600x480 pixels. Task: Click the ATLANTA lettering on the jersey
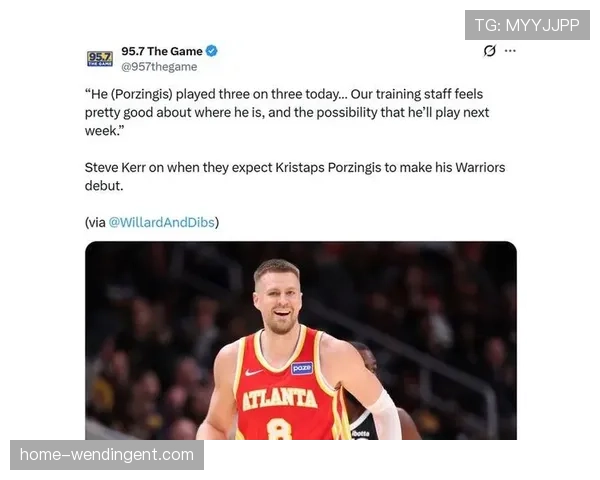pos(280,398)
